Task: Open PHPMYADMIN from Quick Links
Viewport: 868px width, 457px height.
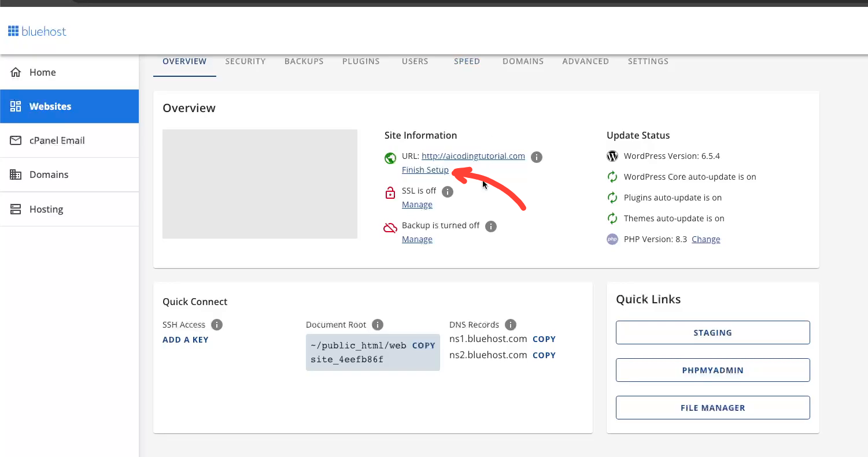Action: click(x=712, y=370)
